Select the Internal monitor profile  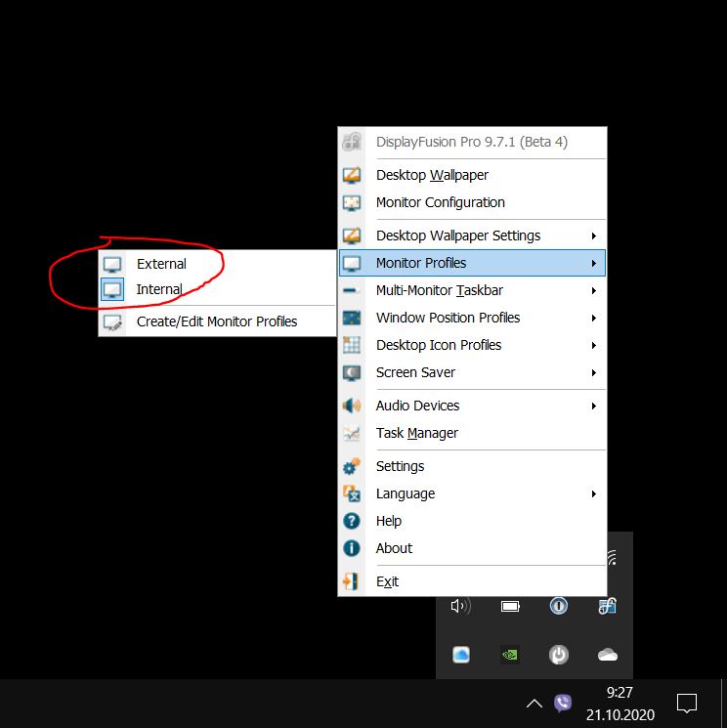[159, 289]
